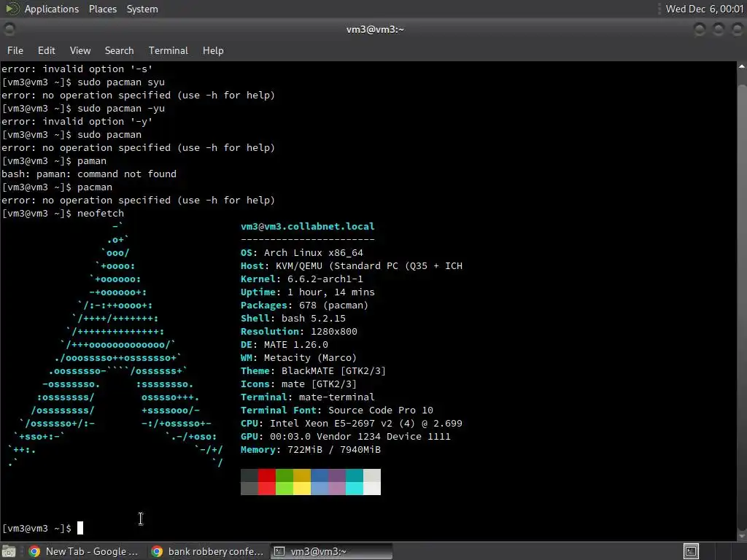Minimize the vm3@vm3 terminal window
Image resolution: width=747 pixels, height=560 pixels.
coord(700,29)
